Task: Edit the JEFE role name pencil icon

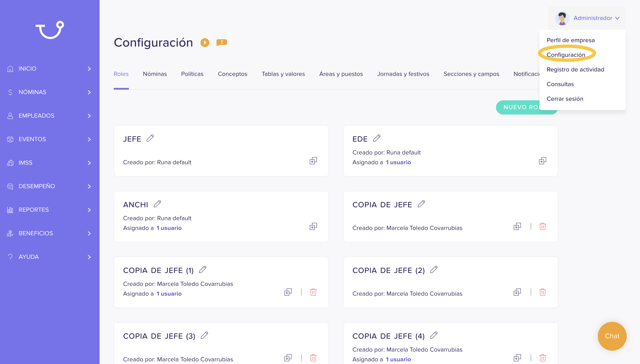Action: (x=150, y=138)
